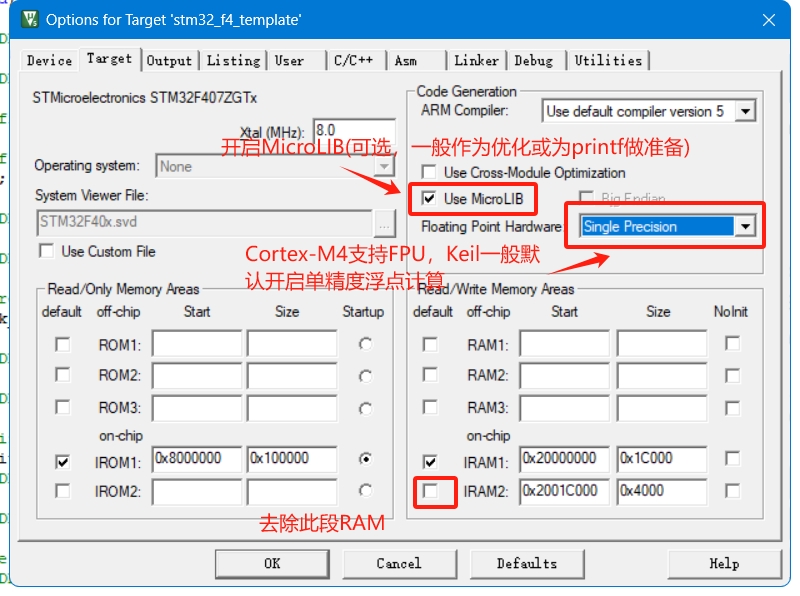Check the RAM3 default checkbox
This screenshot has height=596, width=800.
click(x=430, y=407)
